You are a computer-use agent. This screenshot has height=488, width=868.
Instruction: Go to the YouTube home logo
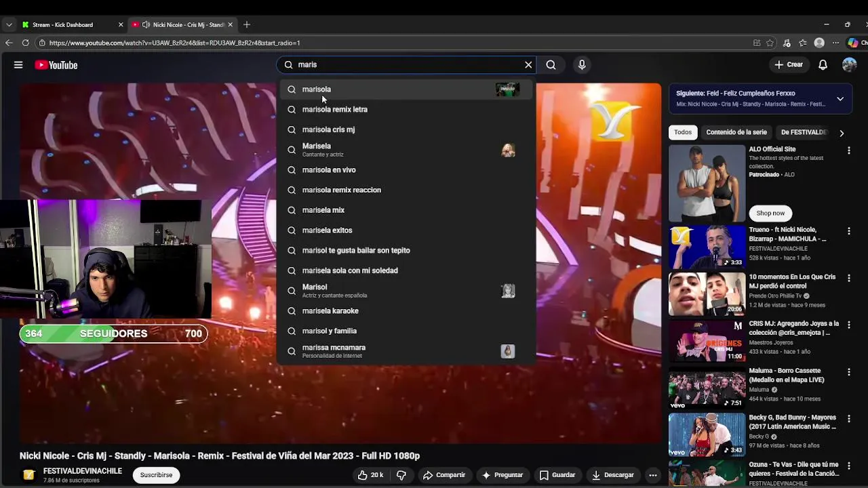click(56, 65)
